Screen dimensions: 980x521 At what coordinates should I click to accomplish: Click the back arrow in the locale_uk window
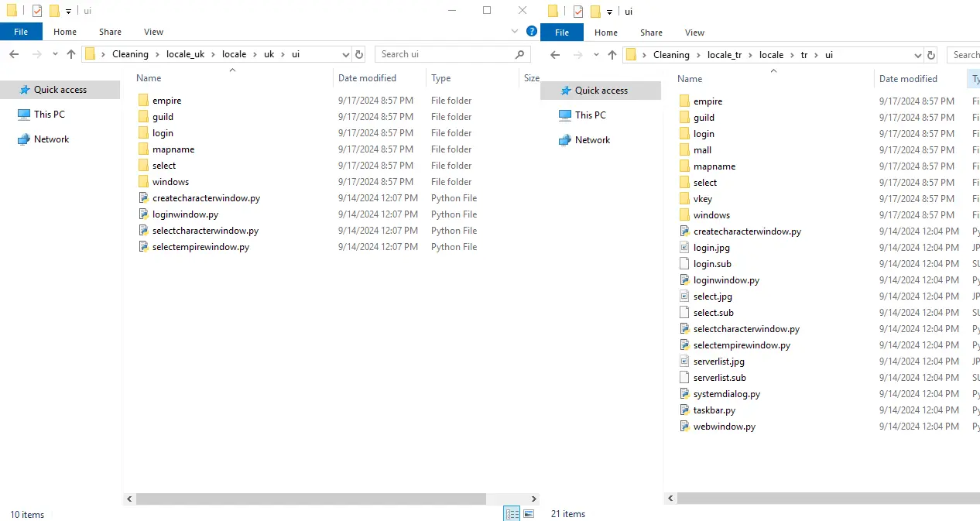click(14, 54)
